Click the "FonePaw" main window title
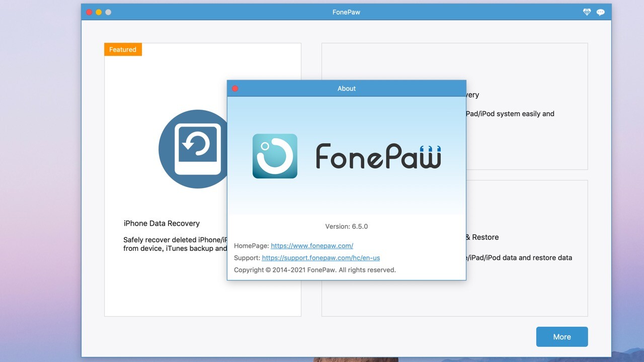 [346, 12]
